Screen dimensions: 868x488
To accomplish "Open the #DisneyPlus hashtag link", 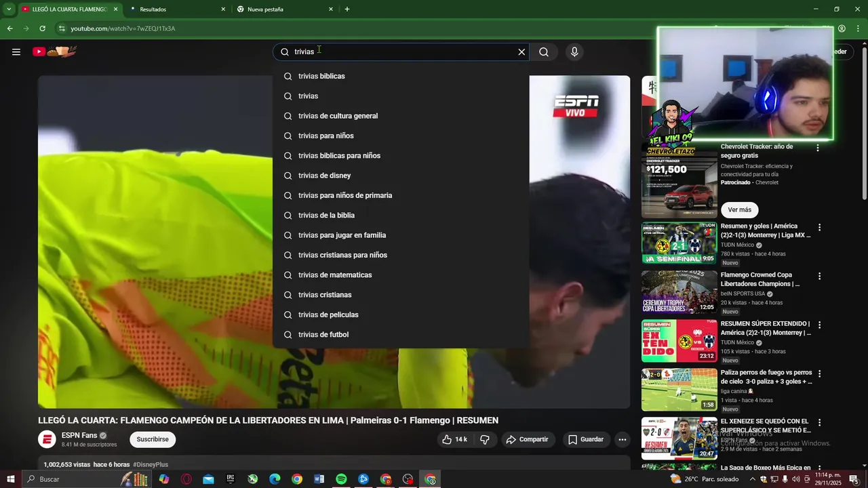I will tap(151, 464).
